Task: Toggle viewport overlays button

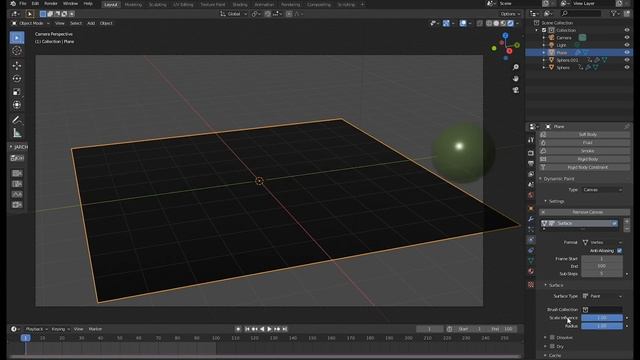Action: (x=463, y=23)
